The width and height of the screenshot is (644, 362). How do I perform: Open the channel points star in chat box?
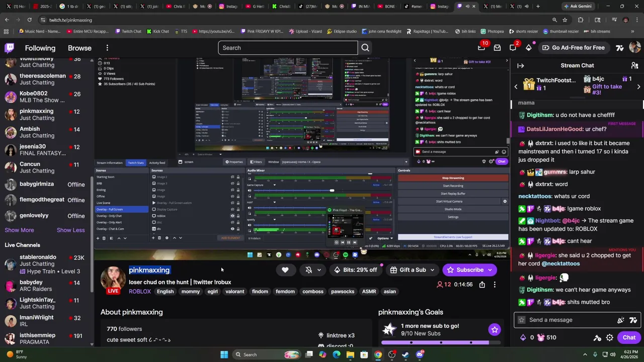pyautogui.click(x=522, y=320)
